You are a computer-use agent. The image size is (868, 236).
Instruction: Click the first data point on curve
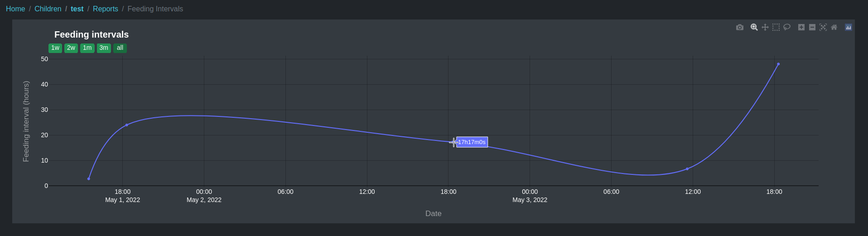pyautogui.click(x=89, y=179)
